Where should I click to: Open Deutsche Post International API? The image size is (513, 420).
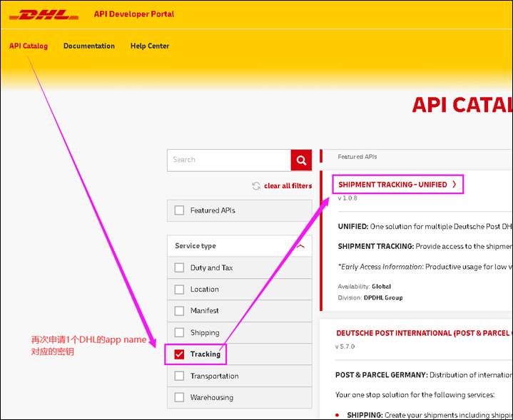tap(425, 333)
